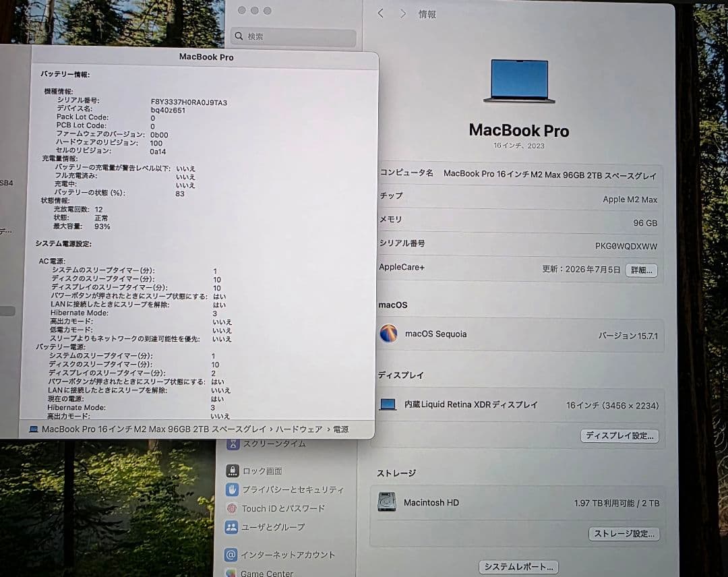Click the Liquid Retina XDR display icon

click(x=388, y=404)
